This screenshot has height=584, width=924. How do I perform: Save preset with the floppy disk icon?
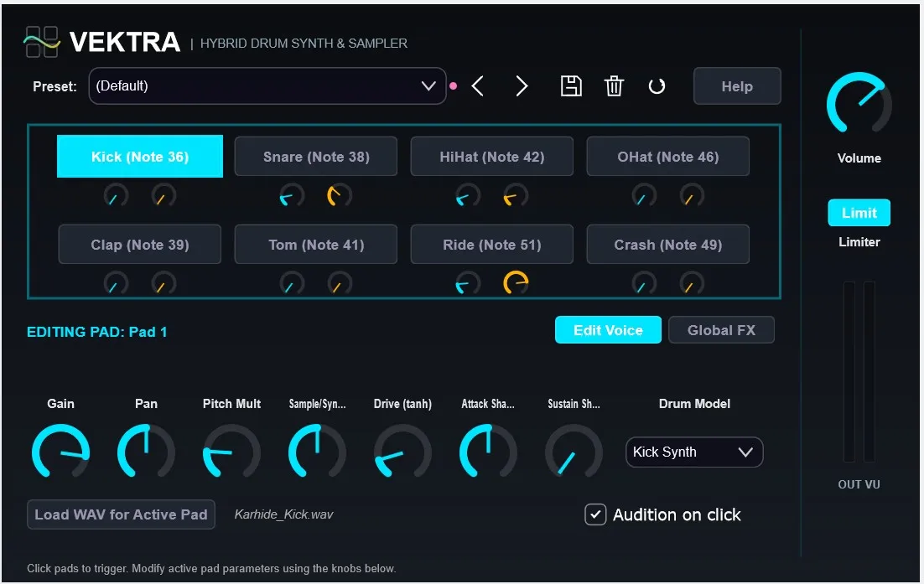tap(571, 86)
